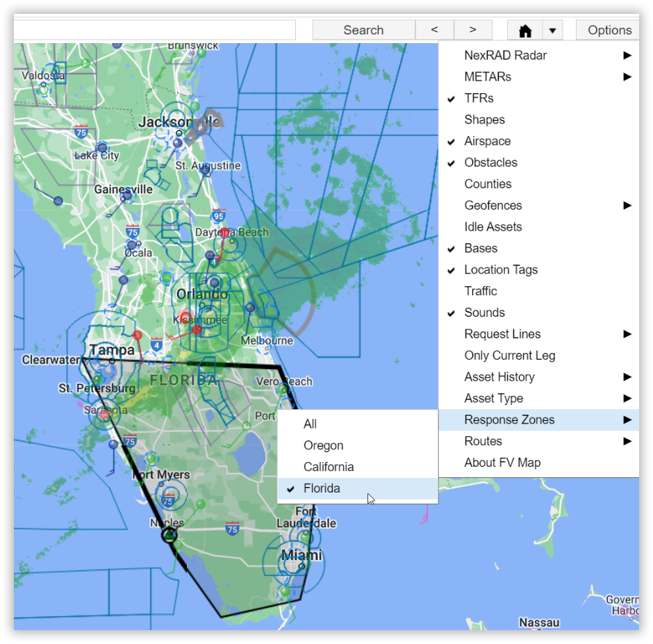Uncheck the Sounds option

pyautogui.click(x=539, y=313)
